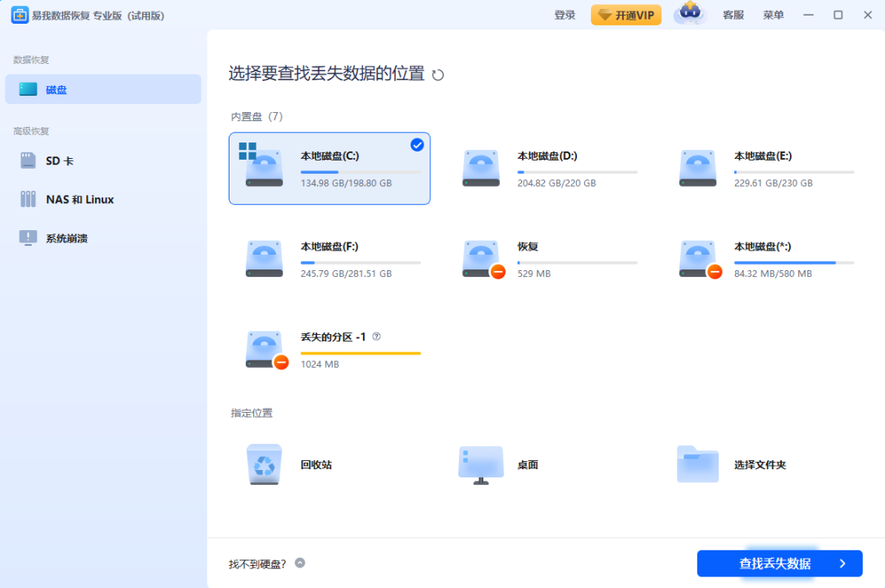Click the 529 MB size text
The height and width of the screenshot is (588, 885).
pos(534,274)
